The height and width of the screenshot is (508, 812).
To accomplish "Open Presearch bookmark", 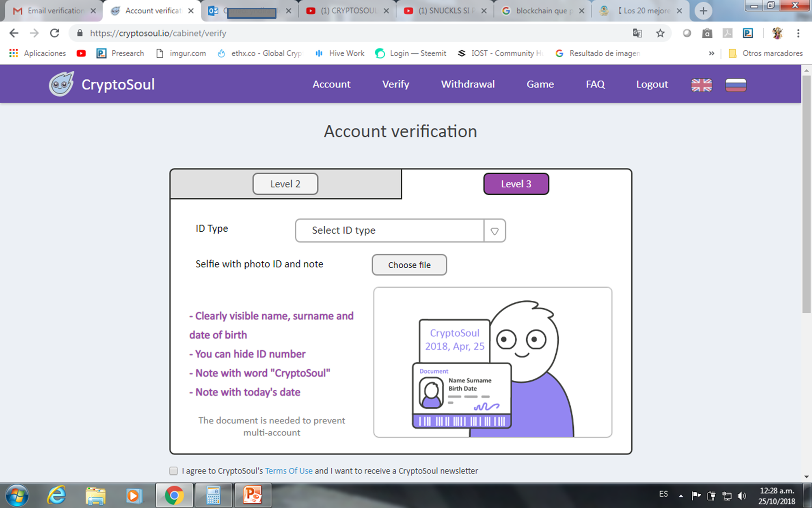I will click(x=121, y=53).
